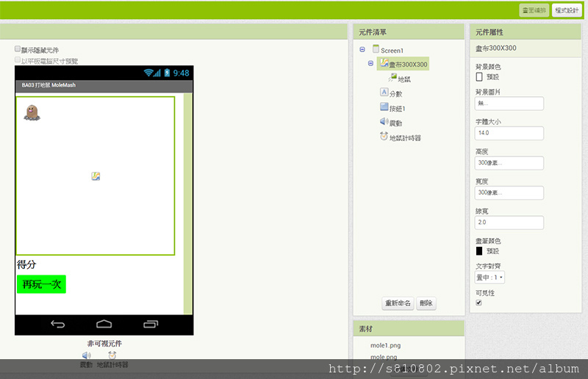This screenshot has height=379, width=588.
Task: Click the 高度 300像素 field
Action: click(509, 163)
